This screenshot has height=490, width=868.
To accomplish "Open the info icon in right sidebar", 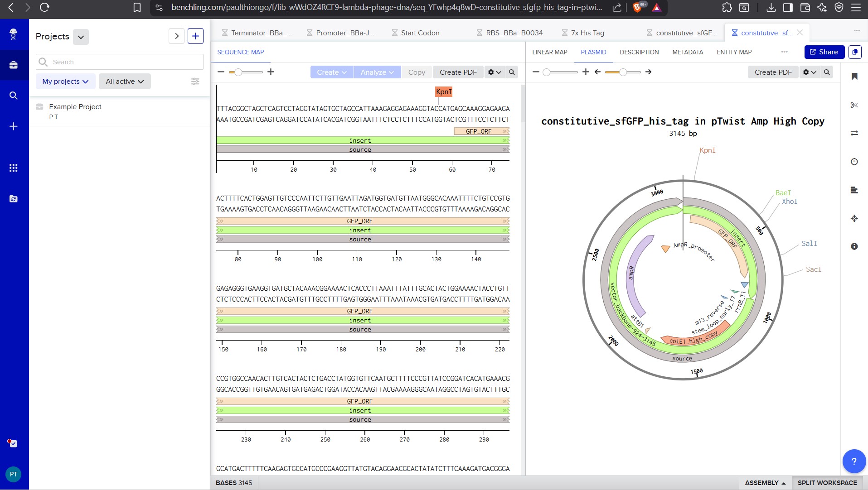I will 854,246.
